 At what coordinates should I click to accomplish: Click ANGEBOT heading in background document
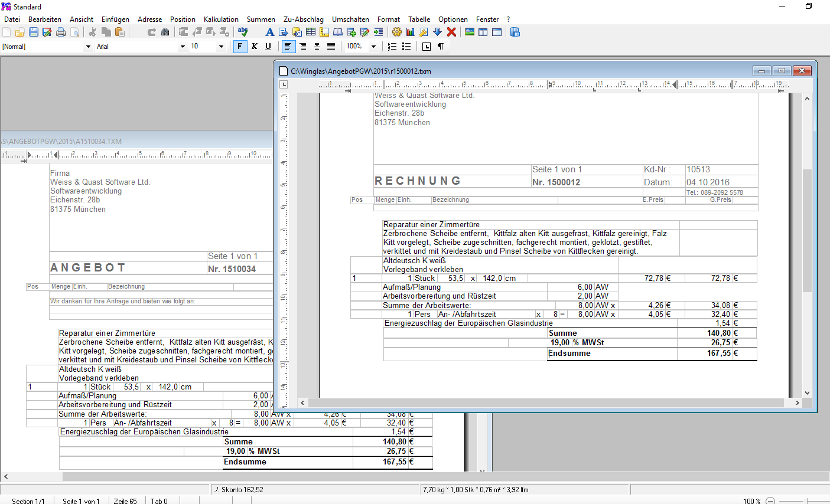[x=87, y=268]
